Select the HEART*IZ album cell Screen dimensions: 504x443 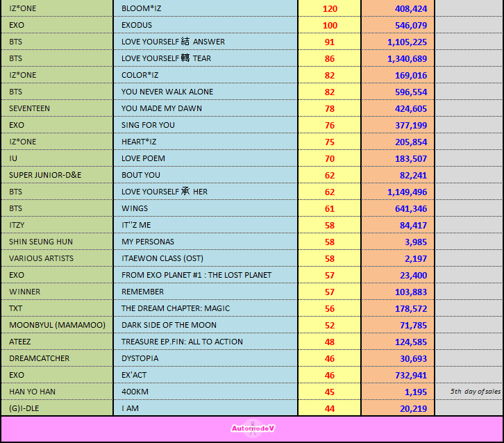[x=205, y=142]
